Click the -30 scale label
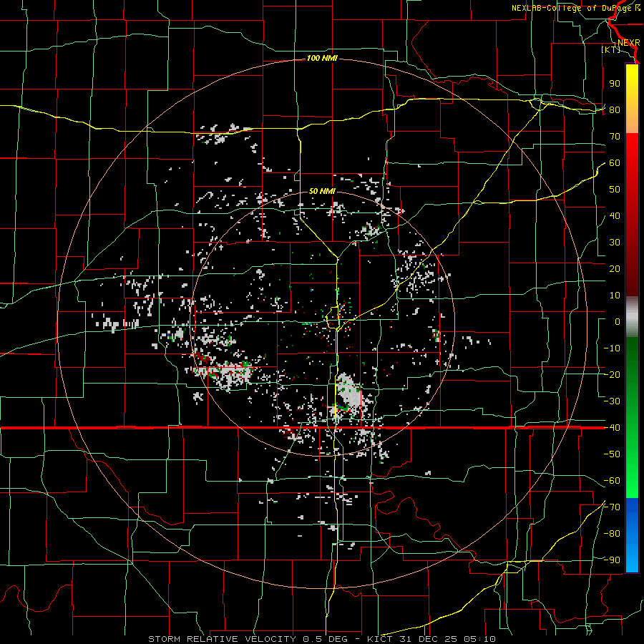Viewport: 644px width, 644px height. click(x=612, y=401)
